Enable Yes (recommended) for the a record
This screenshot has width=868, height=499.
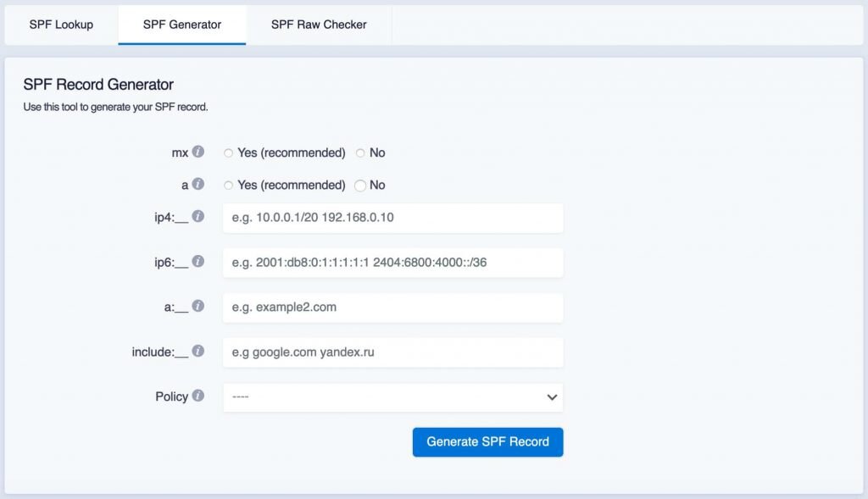tap(228, 185)
